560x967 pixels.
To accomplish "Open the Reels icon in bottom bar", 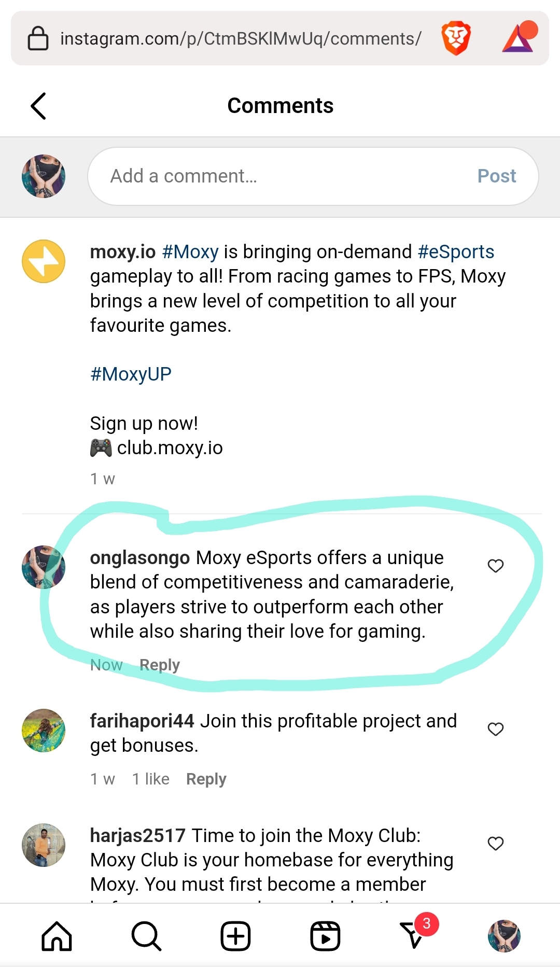I will [325, 936].
